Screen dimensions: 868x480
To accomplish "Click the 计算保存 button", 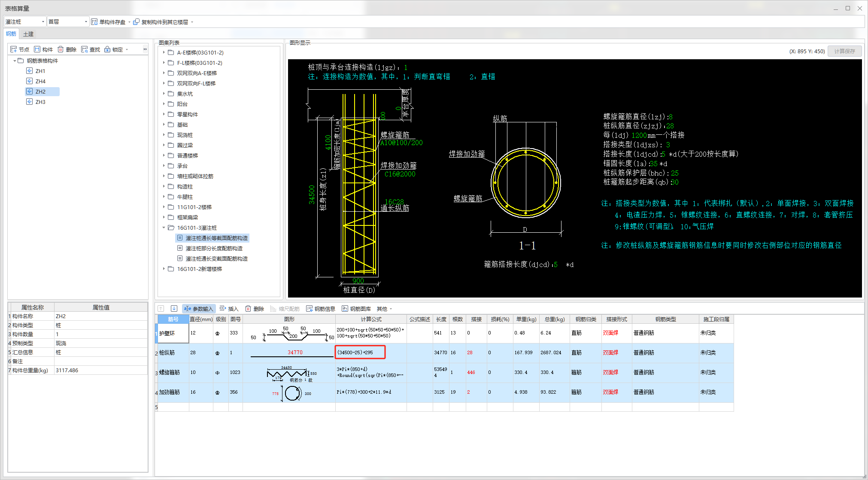I will [x=844, y=51].
